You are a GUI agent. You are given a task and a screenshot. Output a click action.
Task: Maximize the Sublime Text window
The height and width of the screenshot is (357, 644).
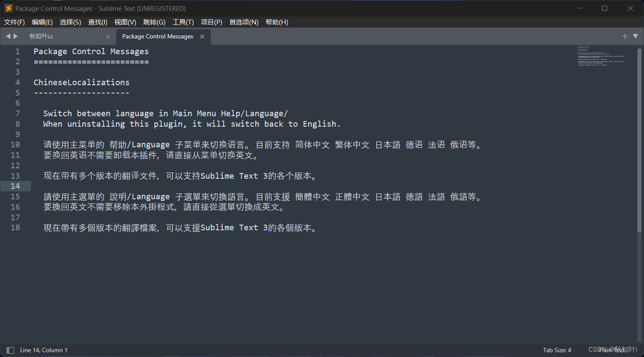[x=605, y=8]
